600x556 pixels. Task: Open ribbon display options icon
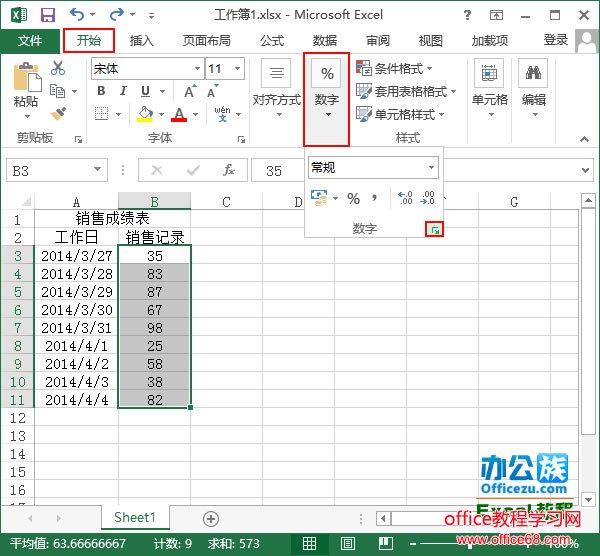coord(496,15)
